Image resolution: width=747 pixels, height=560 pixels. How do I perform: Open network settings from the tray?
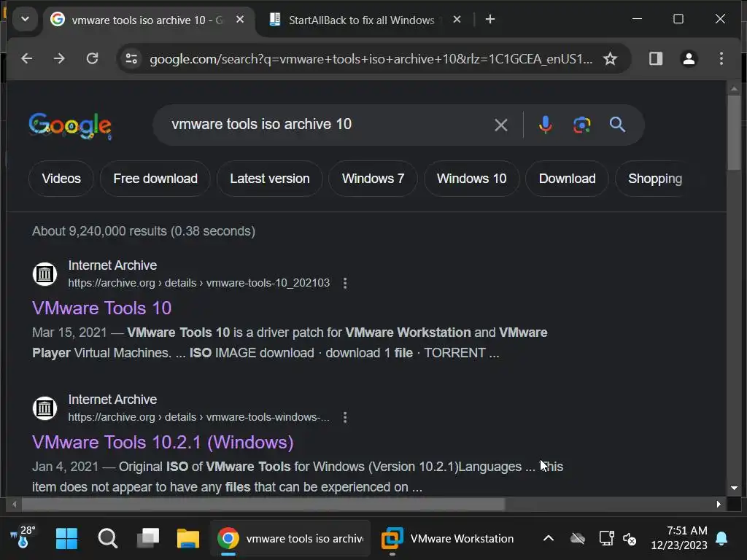pos(606,539)
